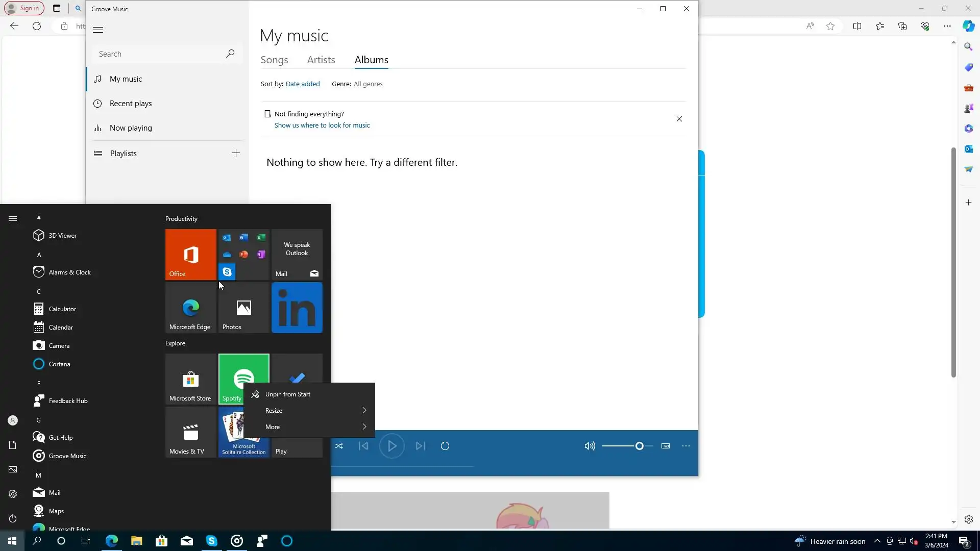This screenshot has height=551, width=980.
Task: Open Recent plays in the sidebar
Action: (131, 104)
